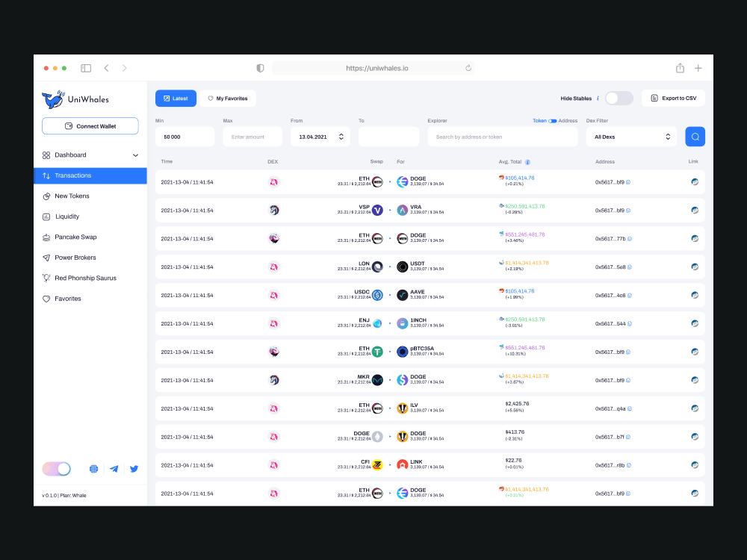Viewport: 747px width, 560px height.
Task: Go forward with the browser forward arrow
Action: click(124, 68)
